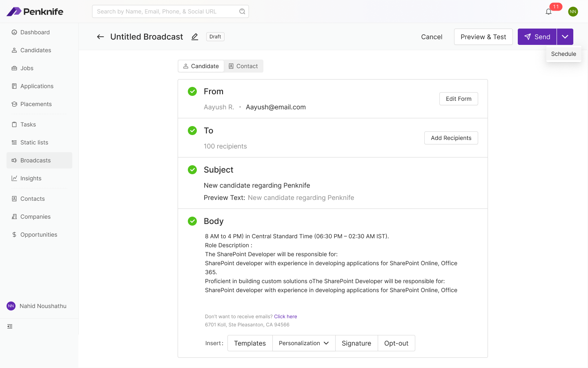Choose Schedule from the Send menu
588x368 pixels.
pos(563,54)
